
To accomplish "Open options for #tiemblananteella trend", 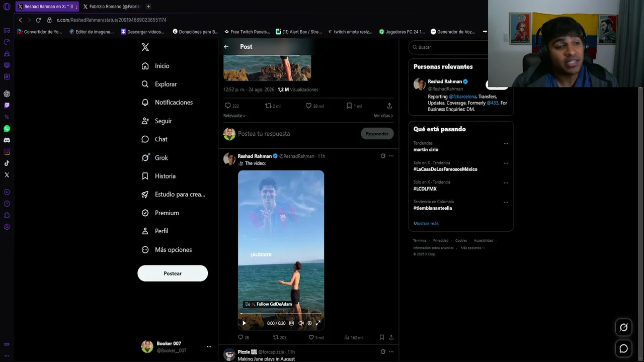I will 506,202.
